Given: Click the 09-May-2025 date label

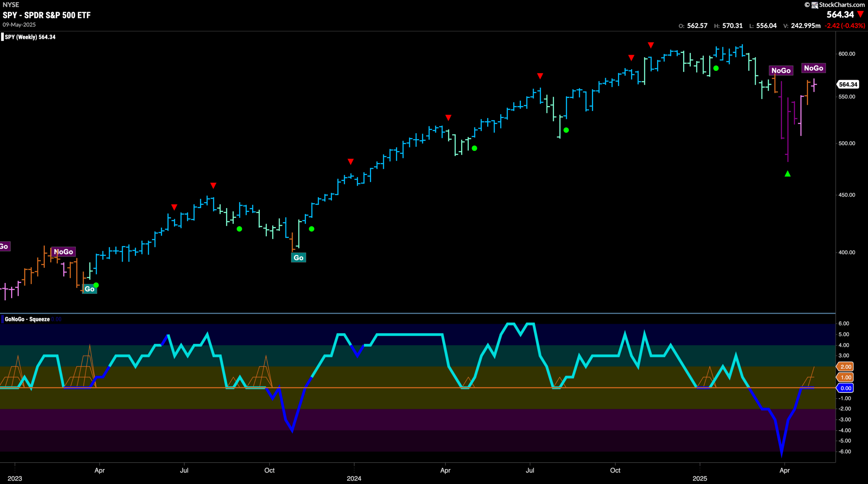Looking at the screenshot, I should point(19,25).
